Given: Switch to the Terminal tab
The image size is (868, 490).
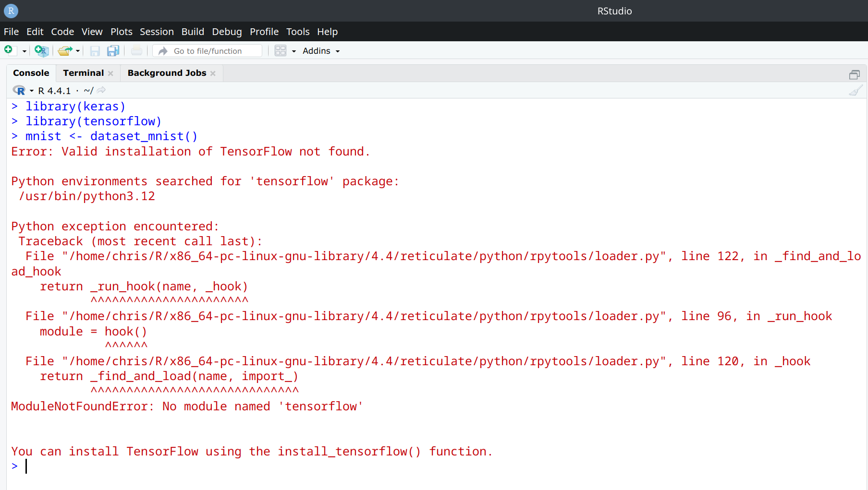Looking at the screenshot, I should coord(83,73).
